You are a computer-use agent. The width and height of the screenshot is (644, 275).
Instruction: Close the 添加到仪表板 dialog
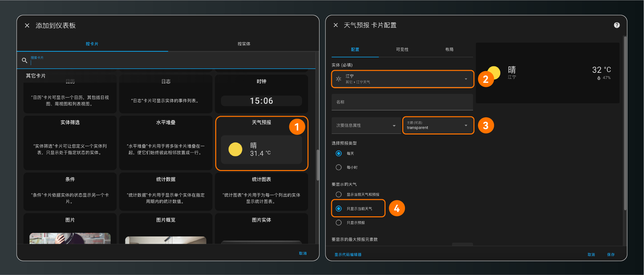coord(27,25)
